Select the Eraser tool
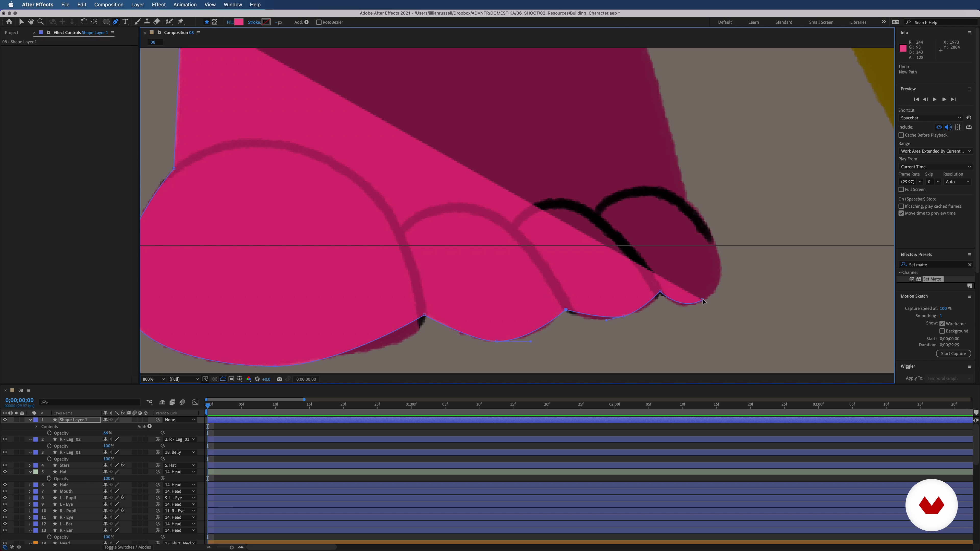The width and height of the screenshot is (980, 551). [x=157, y=22]
